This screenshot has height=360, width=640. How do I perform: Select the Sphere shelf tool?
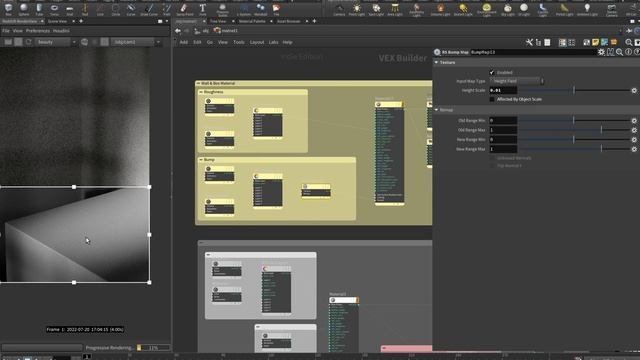click(24, 9)
